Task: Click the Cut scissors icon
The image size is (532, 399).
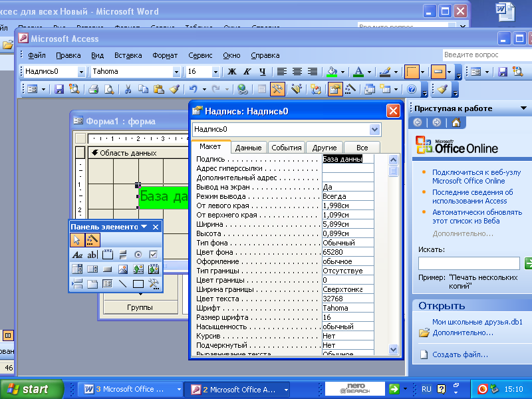Action: click(x=128, y=90)
